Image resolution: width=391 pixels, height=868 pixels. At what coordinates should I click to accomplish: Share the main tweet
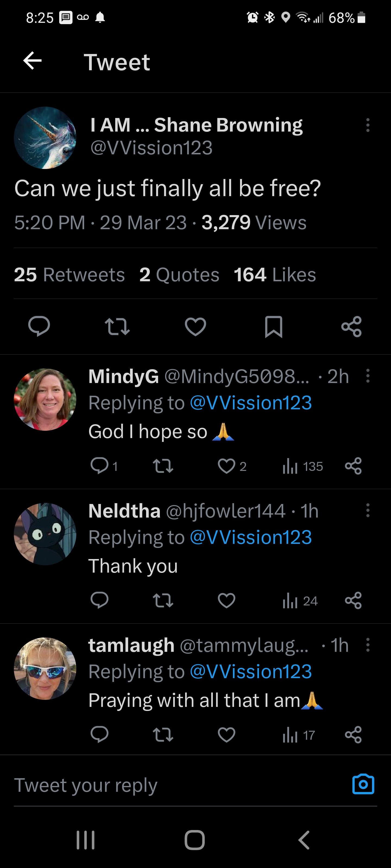pos(352,327)
